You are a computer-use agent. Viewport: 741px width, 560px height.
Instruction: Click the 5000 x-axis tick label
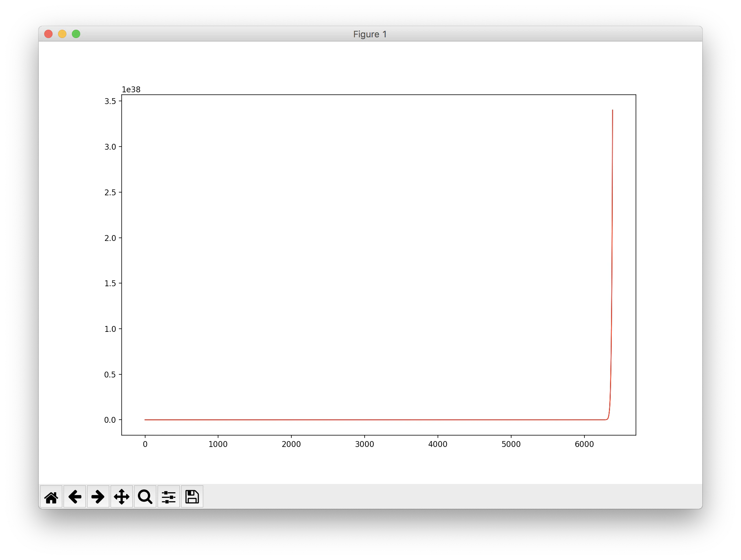pyautogui.click(x=511, y=444)
